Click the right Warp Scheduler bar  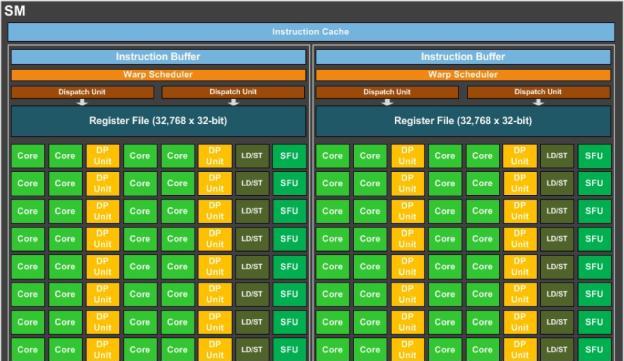click(x=463, y=74)
